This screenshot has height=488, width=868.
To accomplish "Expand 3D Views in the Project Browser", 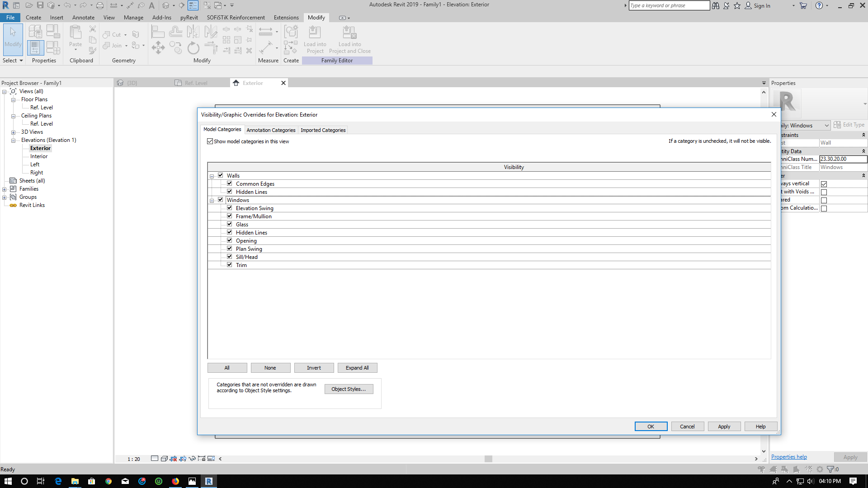I will point(14,132).
